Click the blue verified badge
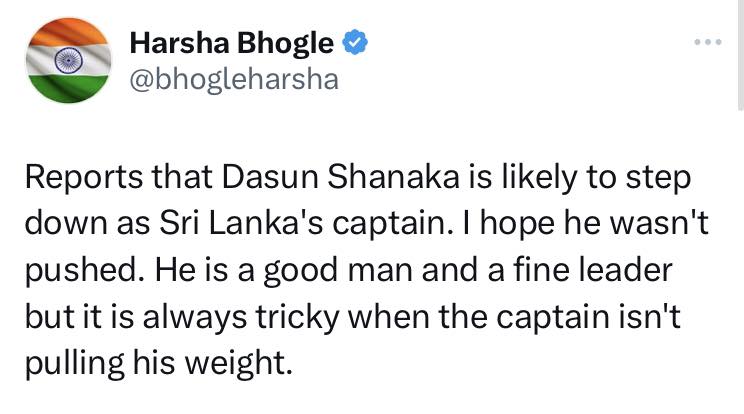 pyautogui.click(x=355, y=43)
